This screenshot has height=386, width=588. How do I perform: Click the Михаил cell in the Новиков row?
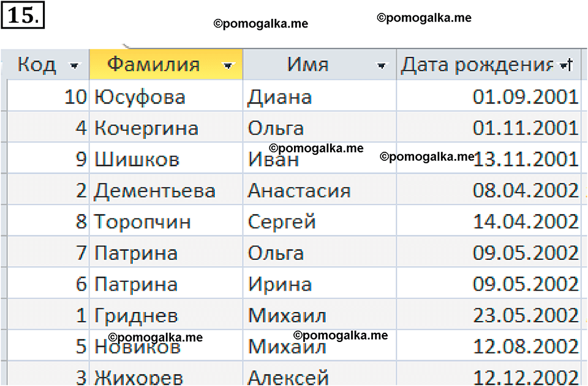(320, 345)
